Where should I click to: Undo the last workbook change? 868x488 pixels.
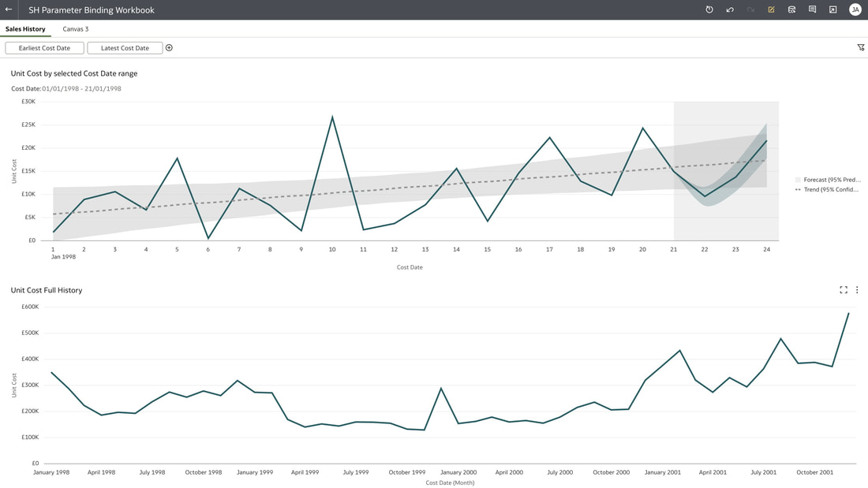click(730, 9)
